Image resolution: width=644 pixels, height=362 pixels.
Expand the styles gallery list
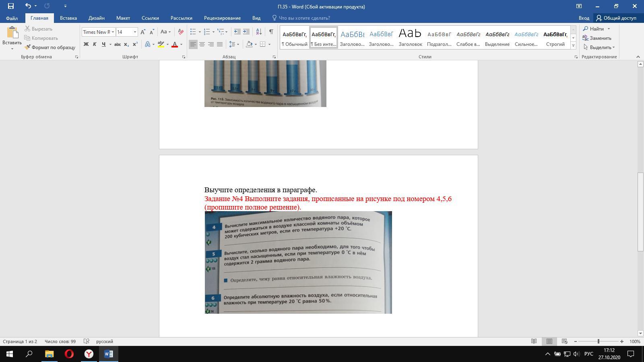573,45
